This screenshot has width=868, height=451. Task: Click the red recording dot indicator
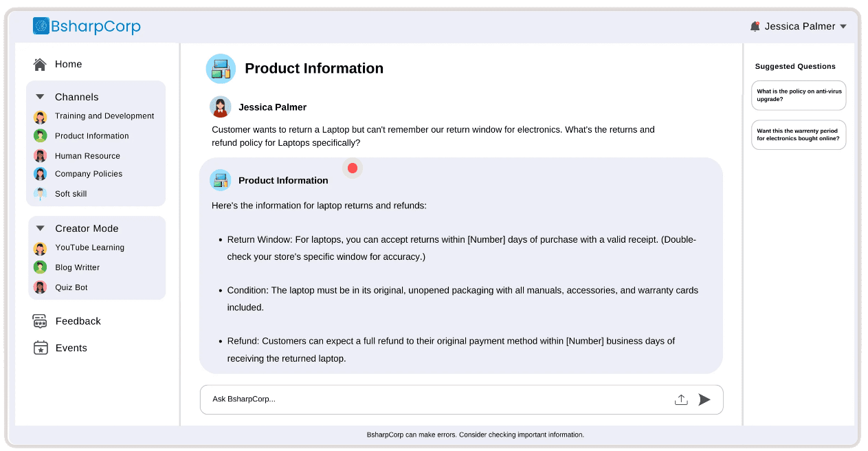tap(353, 168)
